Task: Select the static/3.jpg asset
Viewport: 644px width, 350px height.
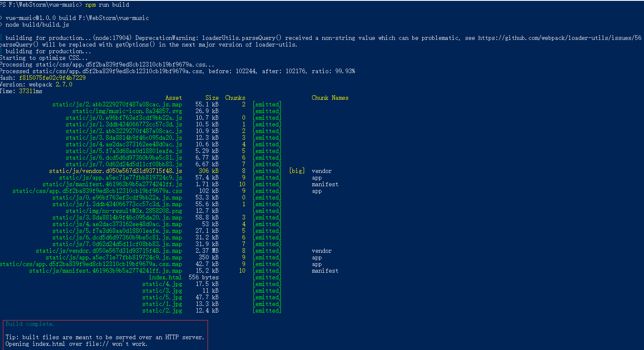Action: coord(162,291)
